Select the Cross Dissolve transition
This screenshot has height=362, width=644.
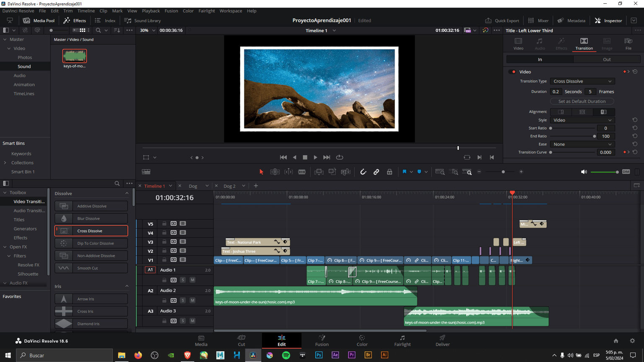coord(91,231)
